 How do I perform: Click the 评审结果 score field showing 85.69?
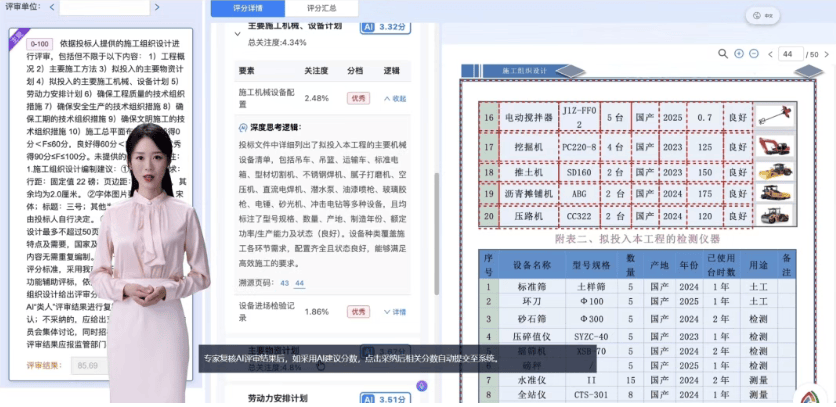(x=90, y=366)
